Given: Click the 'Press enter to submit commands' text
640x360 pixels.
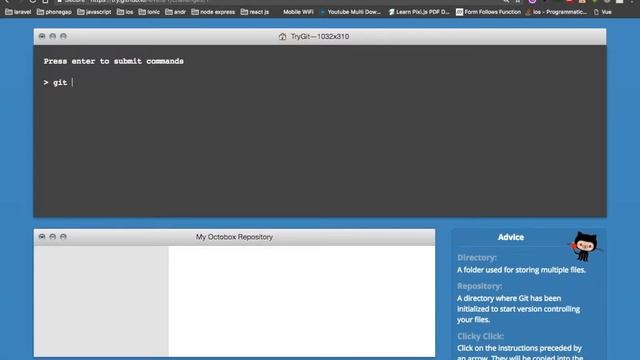Looking at the screenshot, I should 113,61.
